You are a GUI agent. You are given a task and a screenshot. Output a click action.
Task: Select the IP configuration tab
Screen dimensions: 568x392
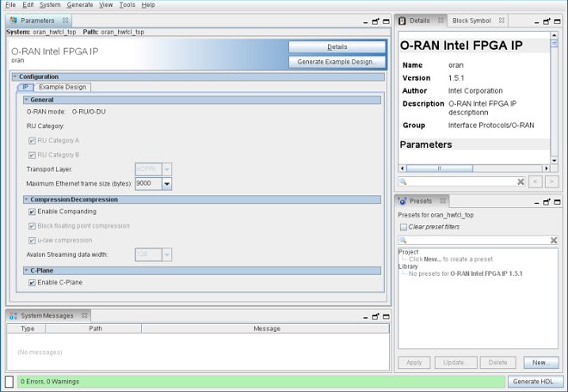click(25, 87)
